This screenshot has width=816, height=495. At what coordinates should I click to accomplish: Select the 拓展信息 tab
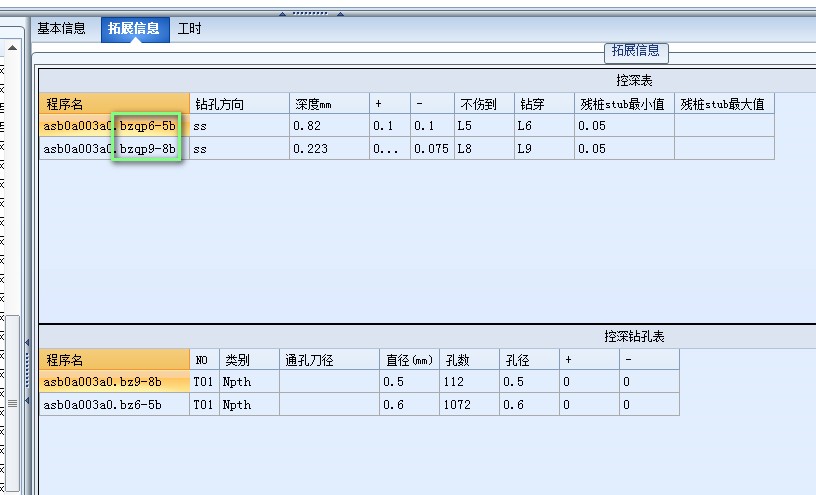click(134, 29)
